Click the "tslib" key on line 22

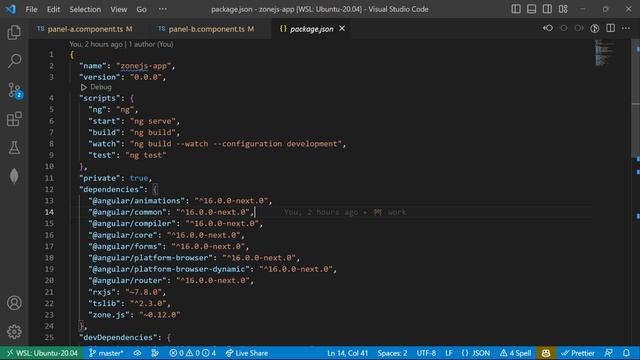coord(104,303)
